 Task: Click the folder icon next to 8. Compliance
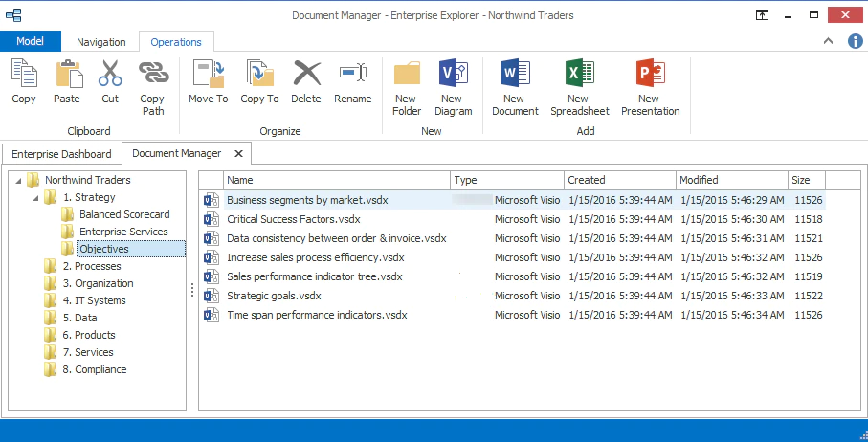click(x=51, y=369)
